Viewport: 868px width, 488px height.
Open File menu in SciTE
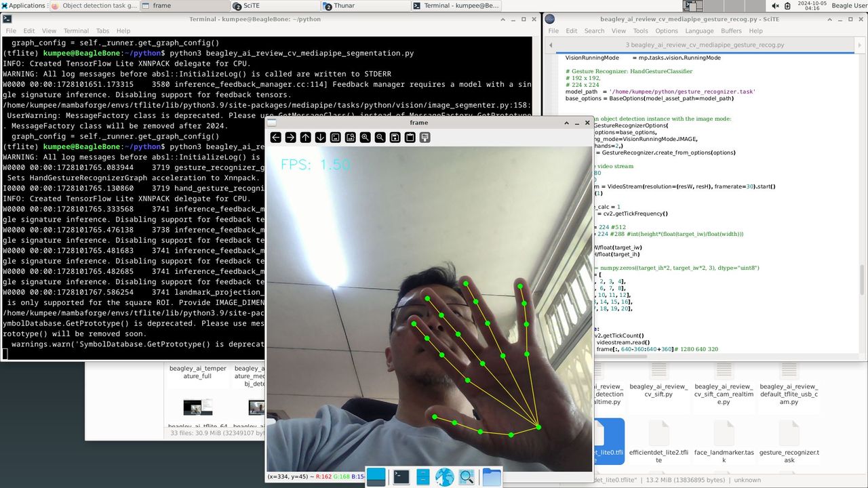pos(553,31)
